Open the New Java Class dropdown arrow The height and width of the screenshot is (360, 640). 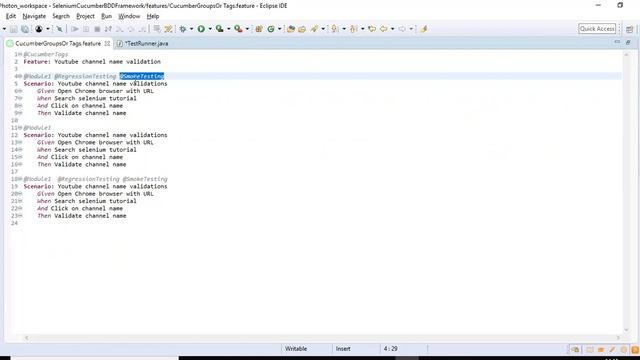[279, 29]
